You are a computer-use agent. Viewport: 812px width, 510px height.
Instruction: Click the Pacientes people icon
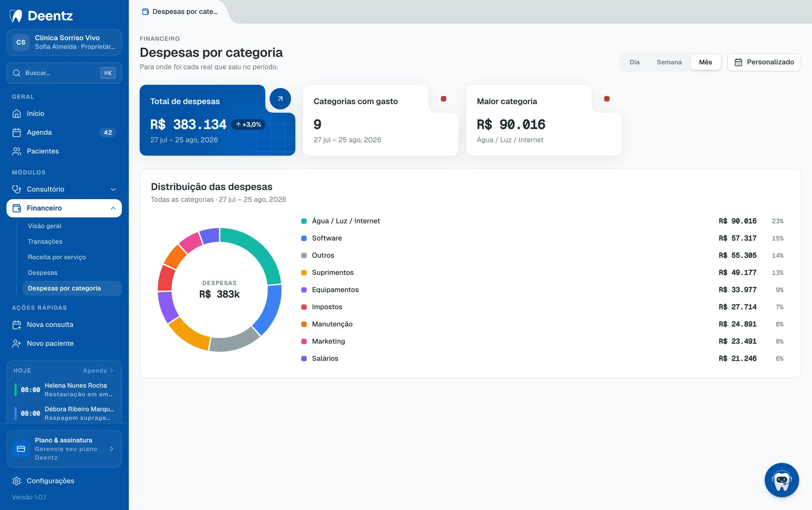(16, 151)
